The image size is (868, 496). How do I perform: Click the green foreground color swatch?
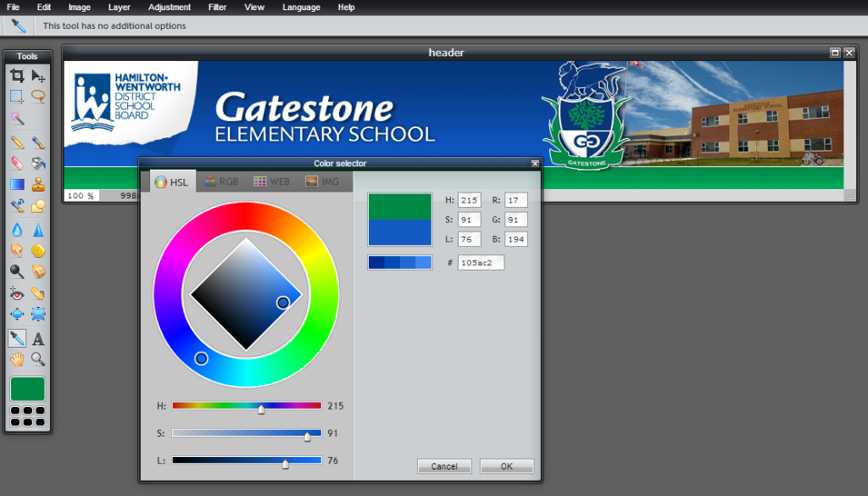(x=27, y=390)
